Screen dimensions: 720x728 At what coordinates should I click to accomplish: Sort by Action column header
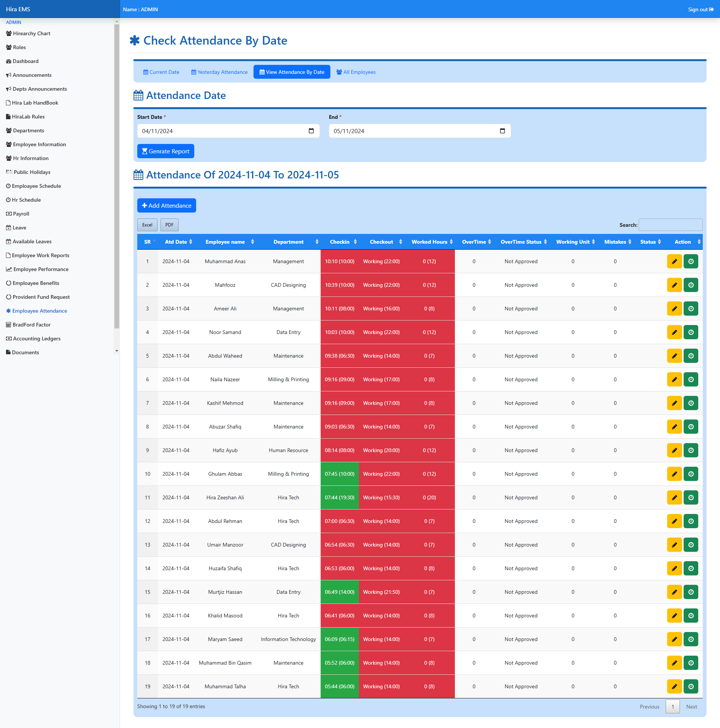(x=682, y=242)
